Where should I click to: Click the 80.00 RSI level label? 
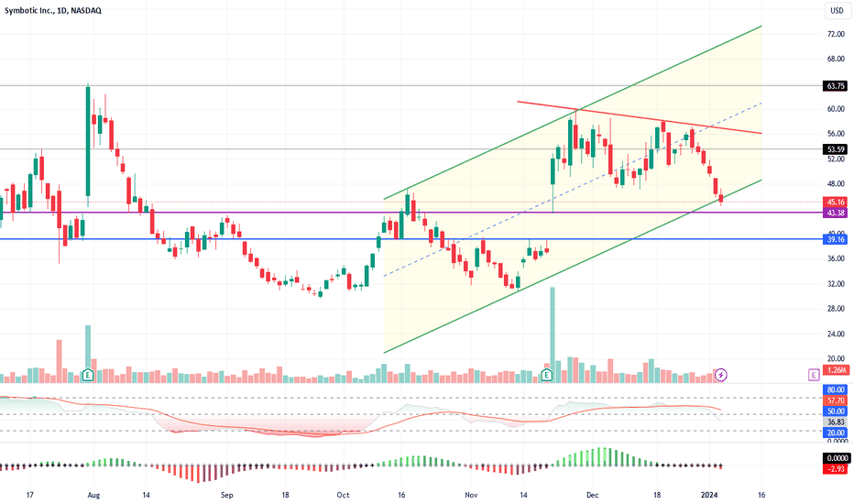point(836,389)
